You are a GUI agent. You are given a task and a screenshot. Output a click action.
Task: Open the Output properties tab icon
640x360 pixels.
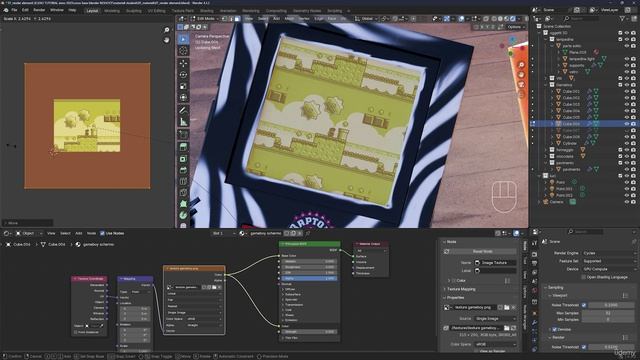pos(535,263)
